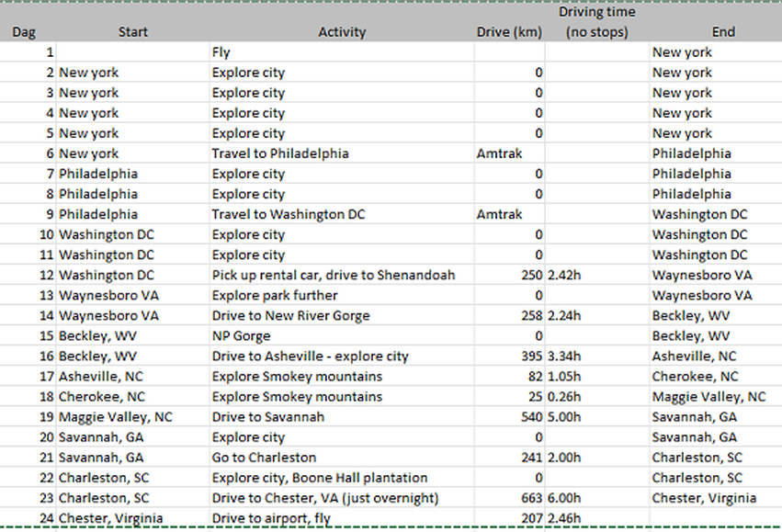
Task: Select the 2.42h driving time cell
Action: 597,276
